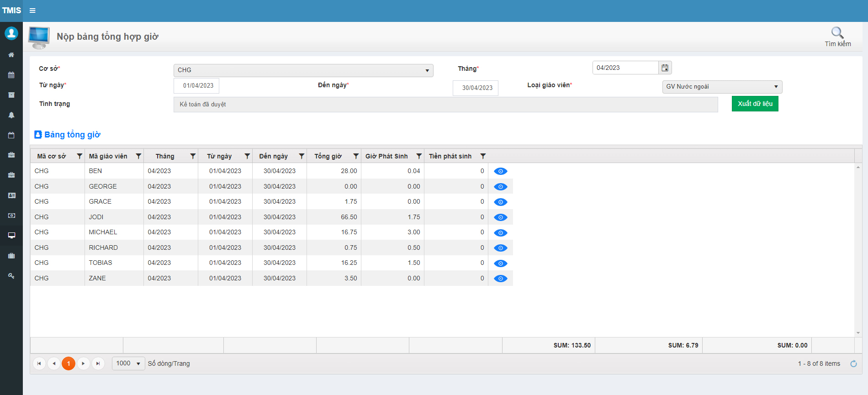Screen dimensions: 868x395
Task: Select the total hours cell 66.50
Action: click(334, 217)
